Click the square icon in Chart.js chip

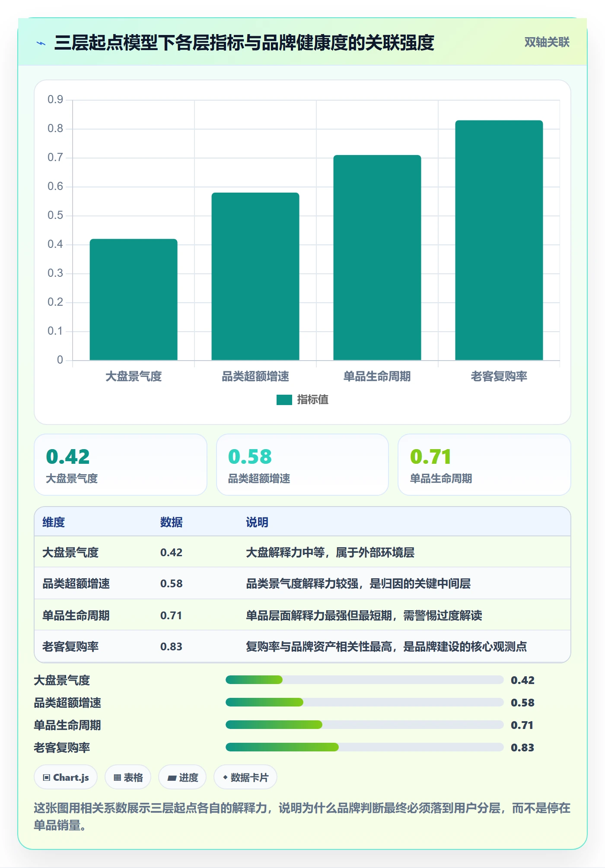pos(47,778)
